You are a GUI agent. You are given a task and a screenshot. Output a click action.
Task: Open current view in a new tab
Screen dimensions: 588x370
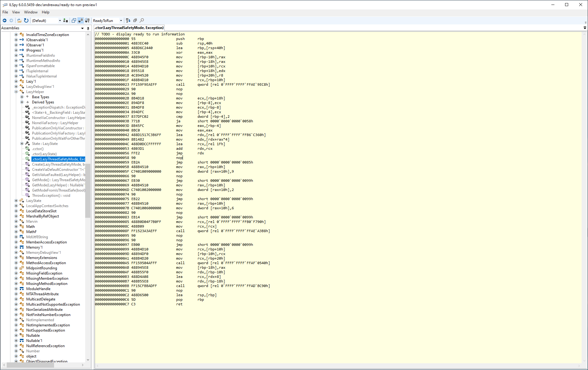(x=74, y=20)
